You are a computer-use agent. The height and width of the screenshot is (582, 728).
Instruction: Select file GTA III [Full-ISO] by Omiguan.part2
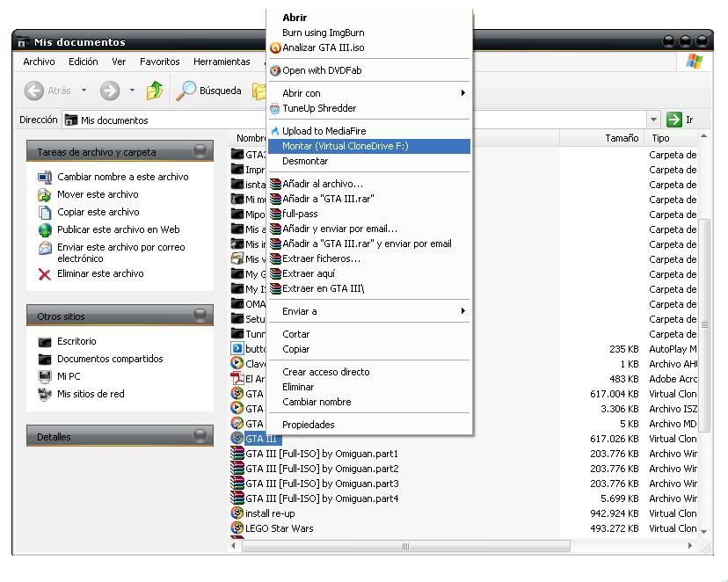[x=322, y=469]
